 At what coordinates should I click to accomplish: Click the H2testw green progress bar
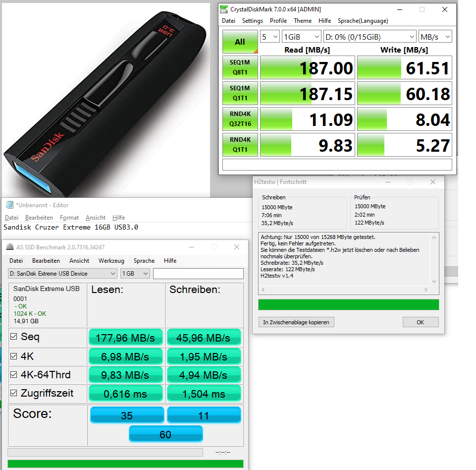pos(349,305)
